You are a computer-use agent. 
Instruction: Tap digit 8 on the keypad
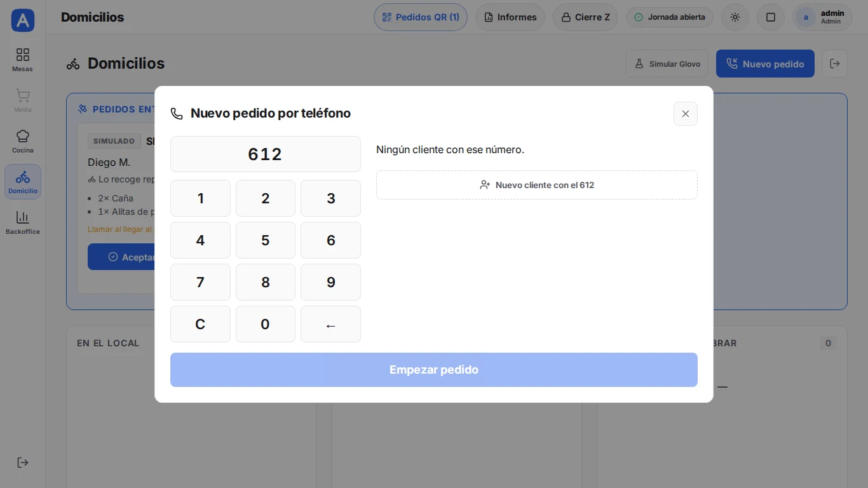(266, 282)
